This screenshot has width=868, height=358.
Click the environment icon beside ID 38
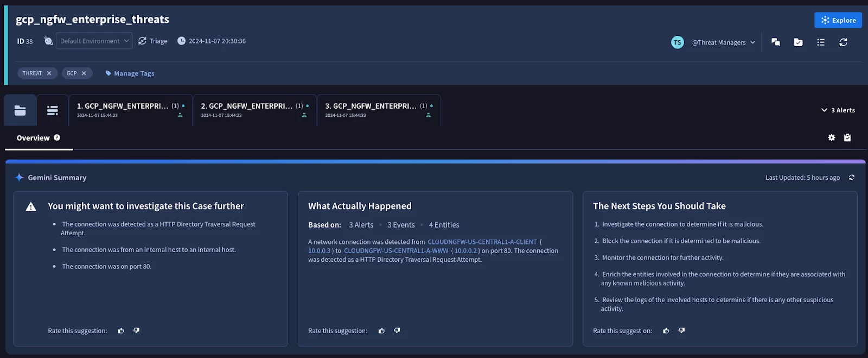coord(48,41)
